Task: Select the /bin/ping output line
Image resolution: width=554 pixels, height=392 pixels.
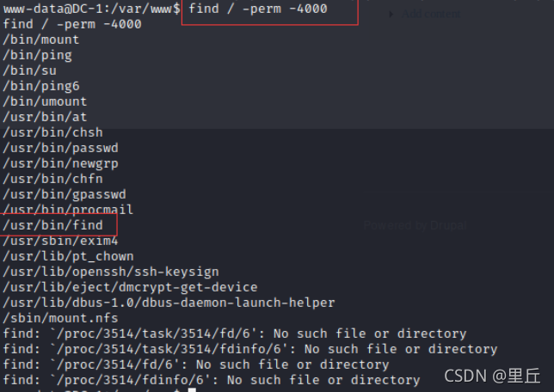Action: click(x=38, y=55)
